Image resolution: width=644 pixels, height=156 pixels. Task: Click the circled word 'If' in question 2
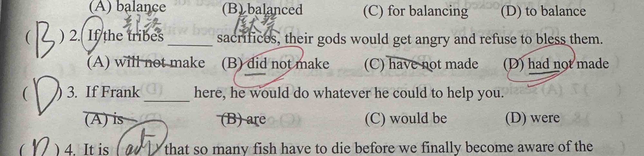93,35
